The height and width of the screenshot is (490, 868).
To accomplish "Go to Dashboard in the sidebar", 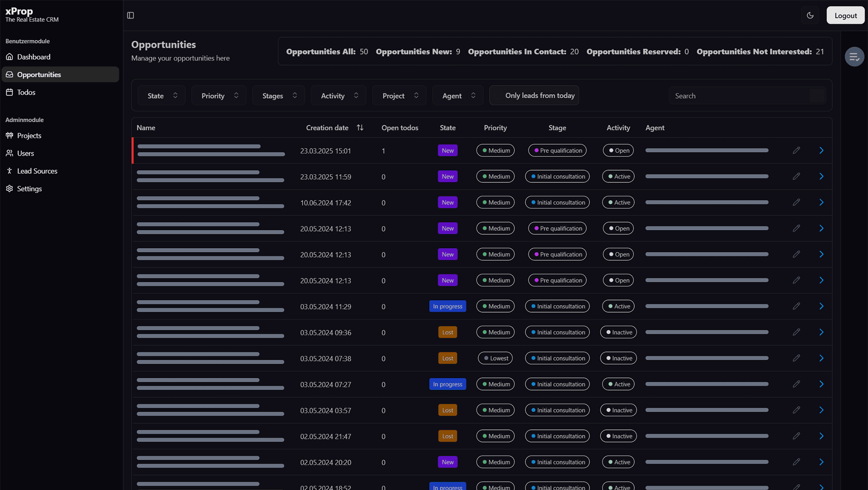I will [x=33, y=57].
